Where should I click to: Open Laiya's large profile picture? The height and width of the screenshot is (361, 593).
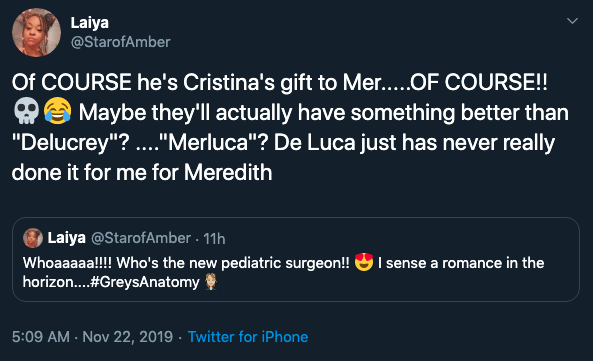point(36,33)
